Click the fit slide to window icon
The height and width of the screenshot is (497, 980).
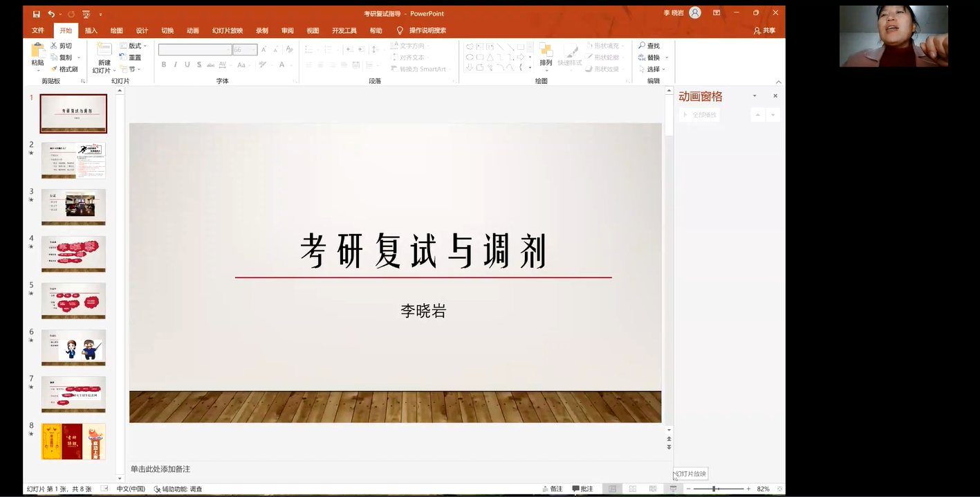(778, 489)
